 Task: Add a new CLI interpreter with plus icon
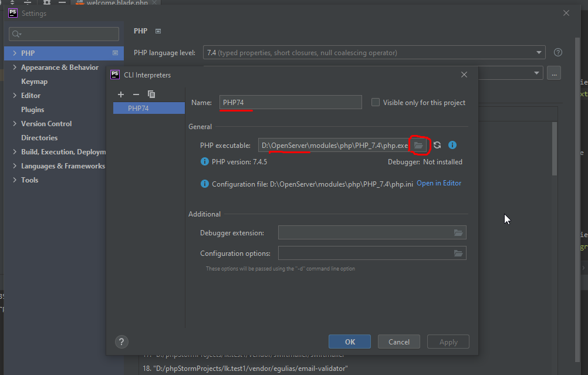tap(121, 94)
